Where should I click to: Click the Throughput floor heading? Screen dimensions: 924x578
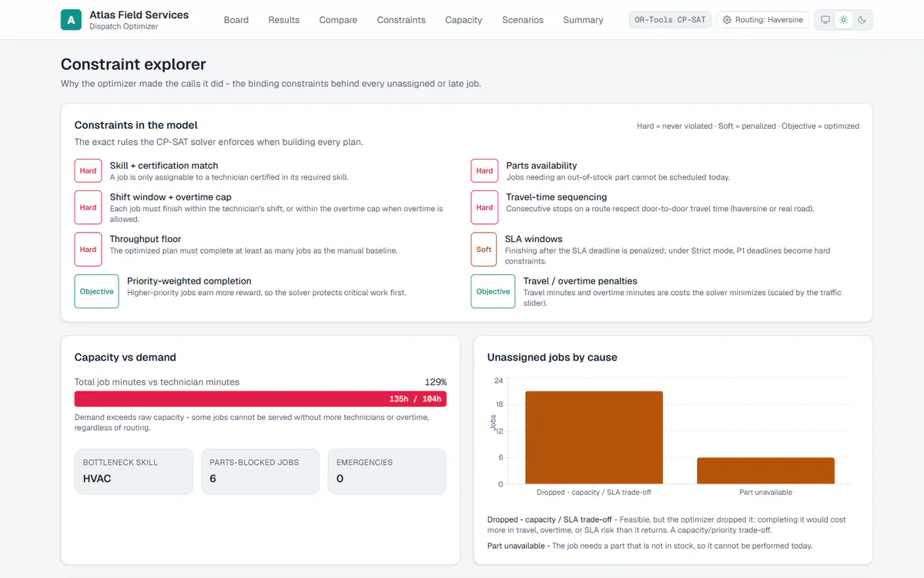[x=146, y=239]
